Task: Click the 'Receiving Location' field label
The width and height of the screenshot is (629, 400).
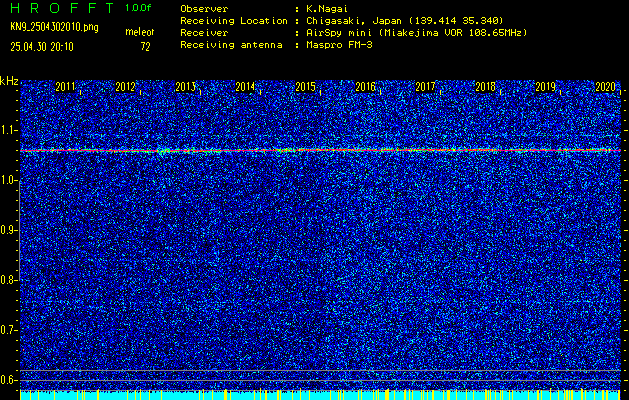Action: [x=234, y=20]
